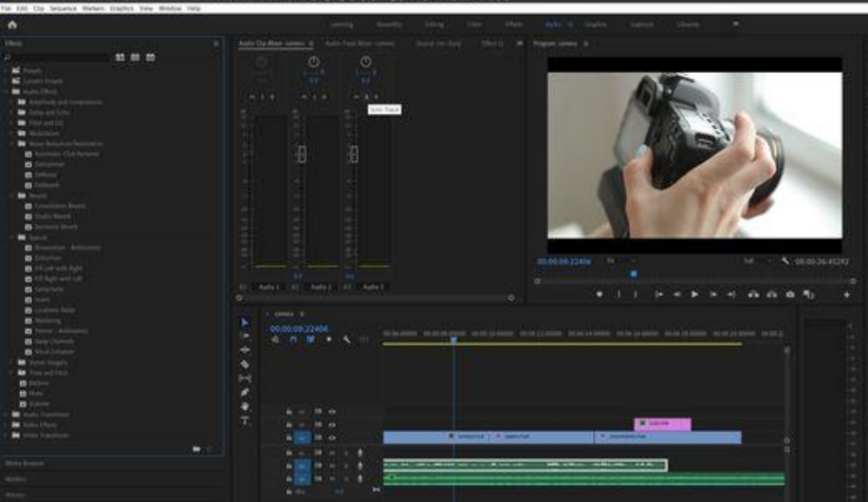Mute an audio track with the M toggle

(318, 453)
